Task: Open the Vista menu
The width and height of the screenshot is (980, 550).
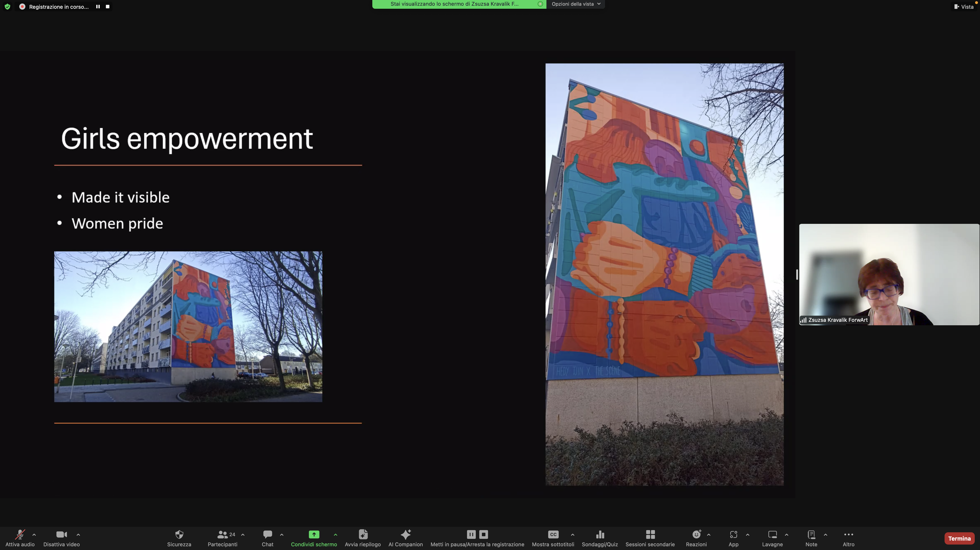Action: (x=964, y=7)
